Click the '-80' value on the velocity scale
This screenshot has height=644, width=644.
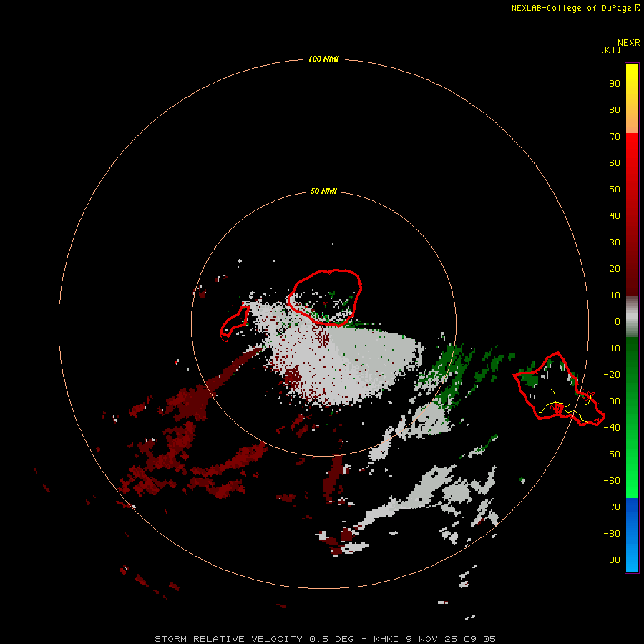point(612,534)
